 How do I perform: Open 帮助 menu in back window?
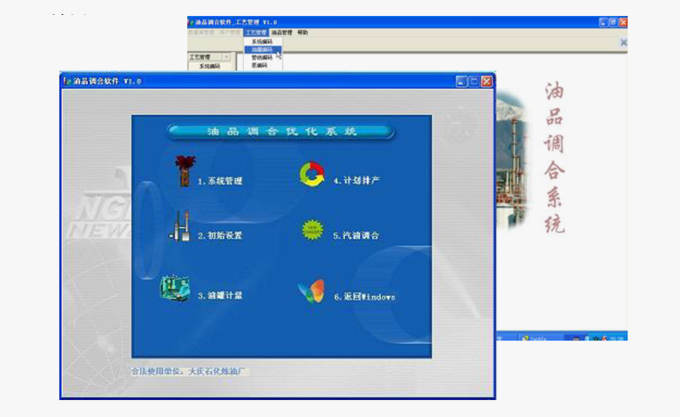click(x=303, y=33)
